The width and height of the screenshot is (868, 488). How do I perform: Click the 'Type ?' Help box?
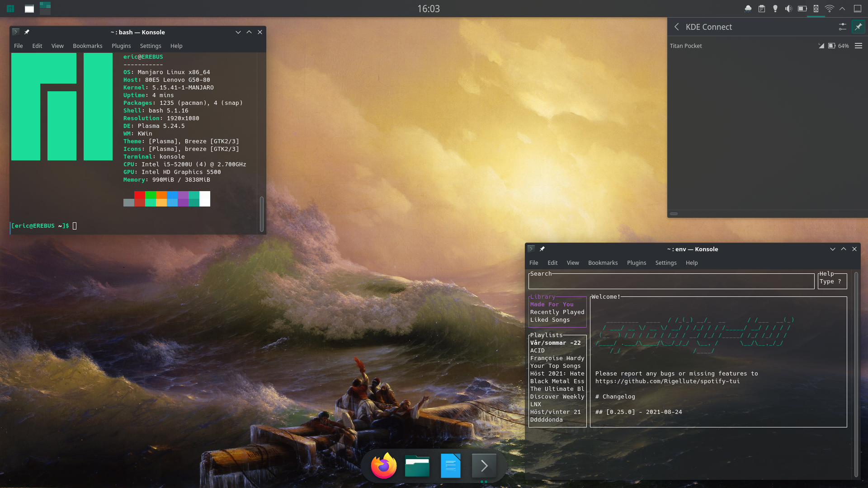click(x=832, y=281)
